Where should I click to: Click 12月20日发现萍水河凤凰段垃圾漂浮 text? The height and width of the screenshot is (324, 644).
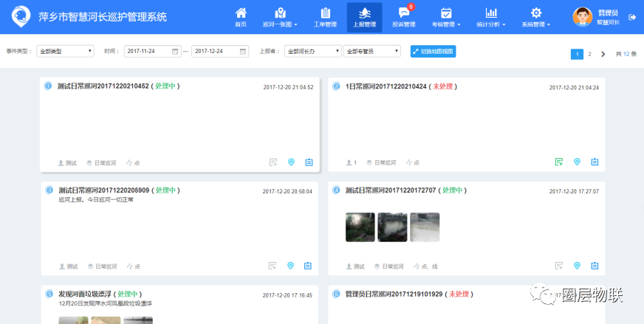pos(106,303)
